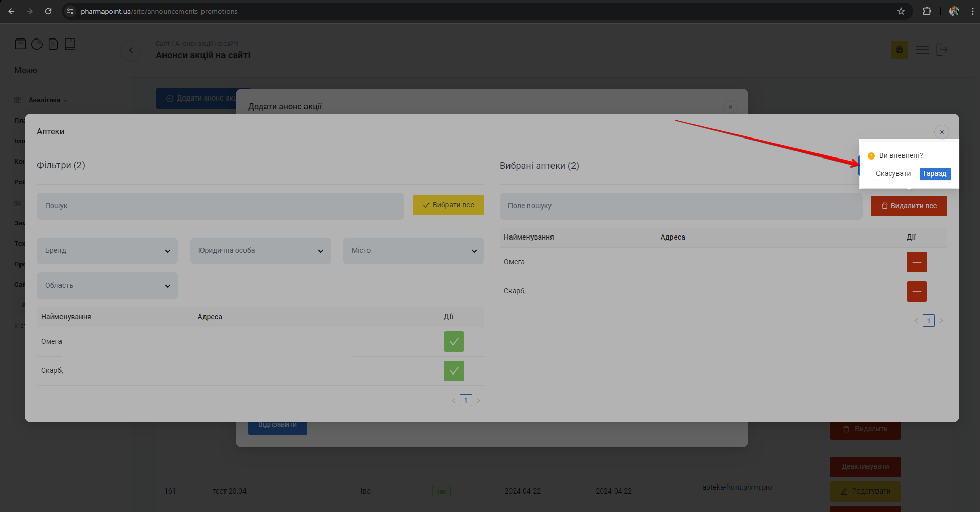Confirm with the Гаразд button
The height and width of the screenshot is (512, 980).
click(934, 174)
